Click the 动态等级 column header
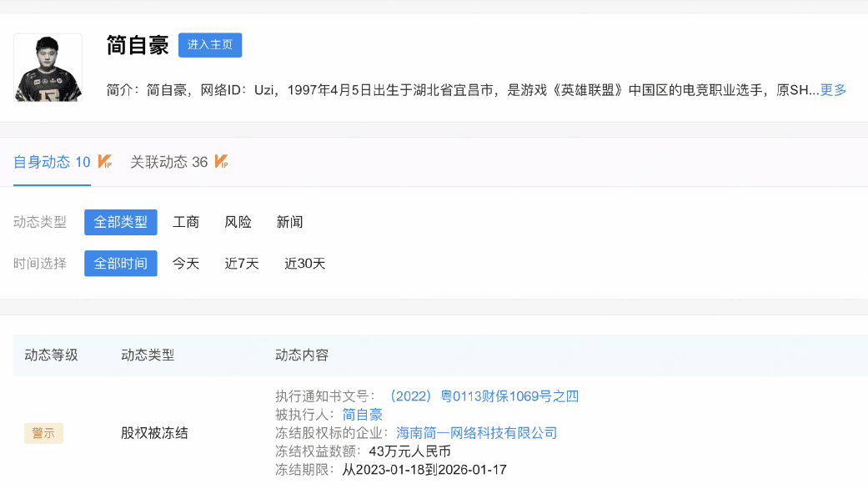The height and width of the screenshot is (489, 868). click(x=51, y=355)
